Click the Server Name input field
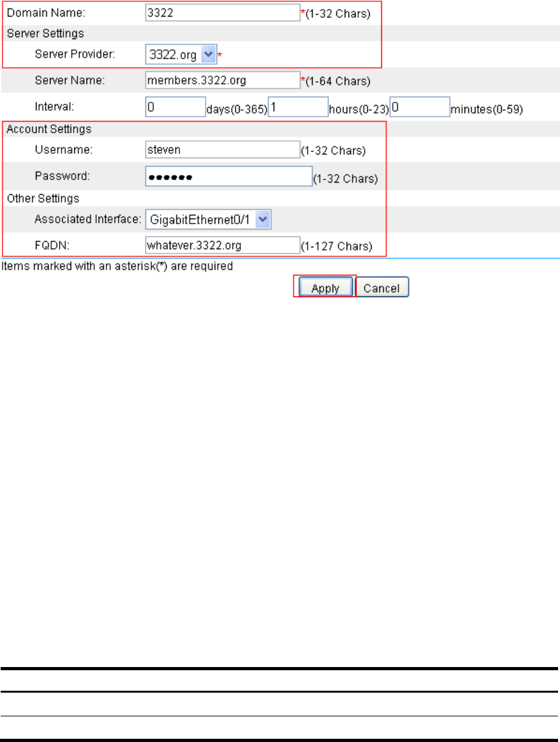The height and width of the screenshot is (742, 560). [222, 80]
